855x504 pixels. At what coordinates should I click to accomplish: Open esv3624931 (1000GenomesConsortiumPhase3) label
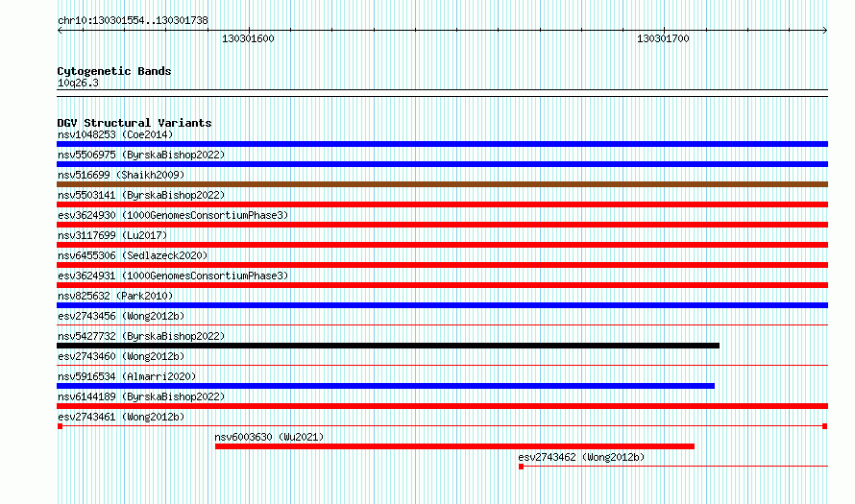pos(173,276)
